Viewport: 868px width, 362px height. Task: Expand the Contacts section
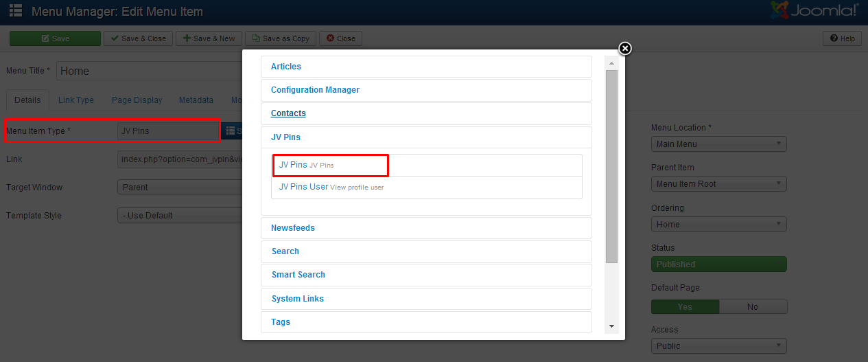426,113
